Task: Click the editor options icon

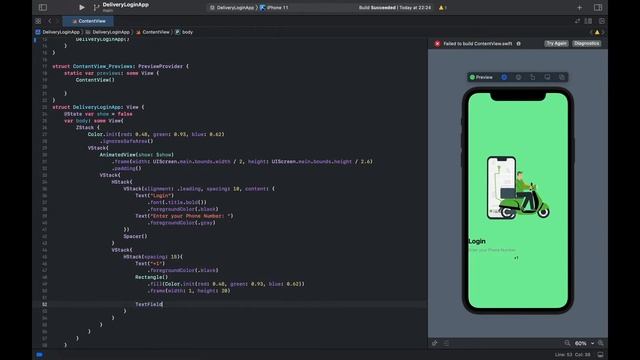Action: pos(577,21)
